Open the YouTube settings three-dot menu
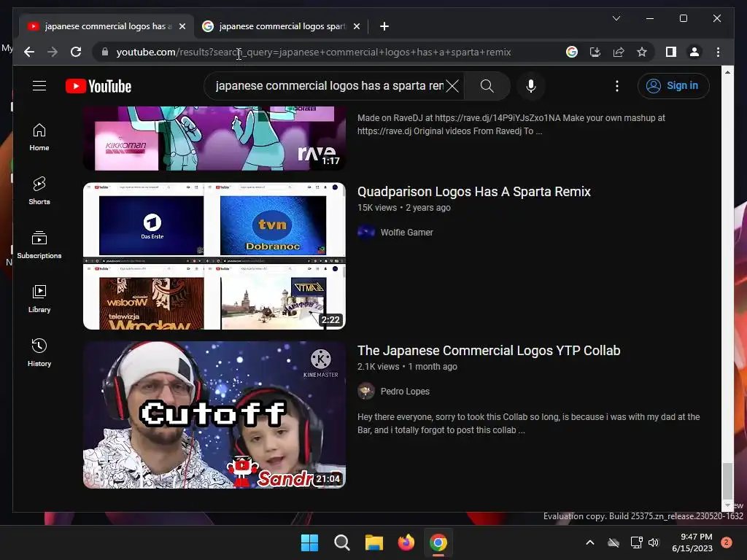Viewport: 747px width, 560px height. pyautogui.click(x=617, y=86)
